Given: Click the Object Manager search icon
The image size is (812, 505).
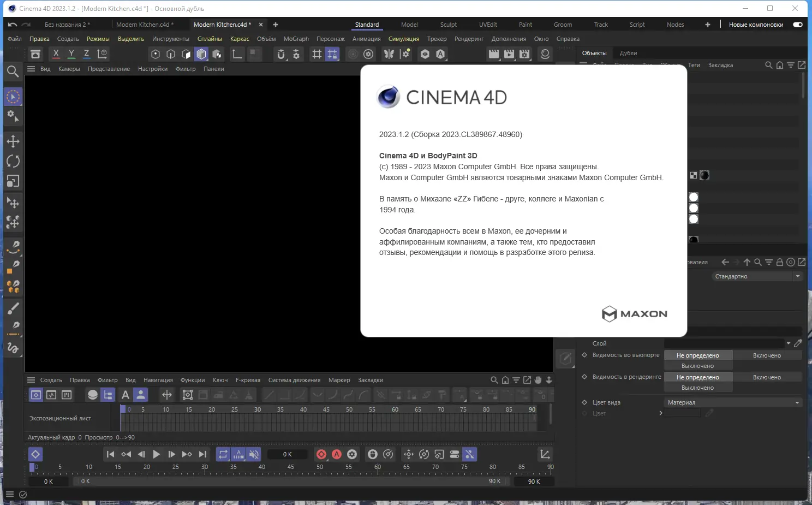Looking at the screenshot, I should [769, 65].
